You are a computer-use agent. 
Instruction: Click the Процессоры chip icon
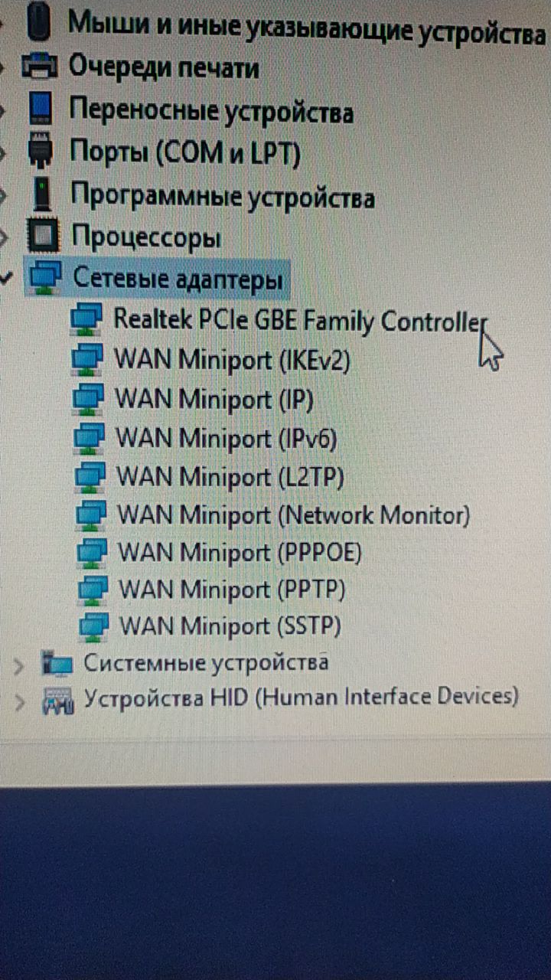coord(43,237)
